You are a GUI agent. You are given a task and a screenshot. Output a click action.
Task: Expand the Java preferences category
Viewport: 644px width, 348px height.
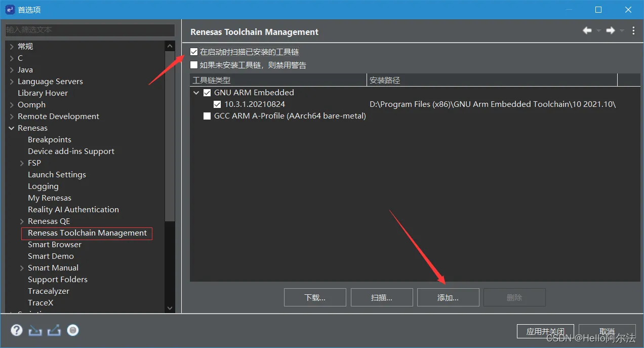11,70
